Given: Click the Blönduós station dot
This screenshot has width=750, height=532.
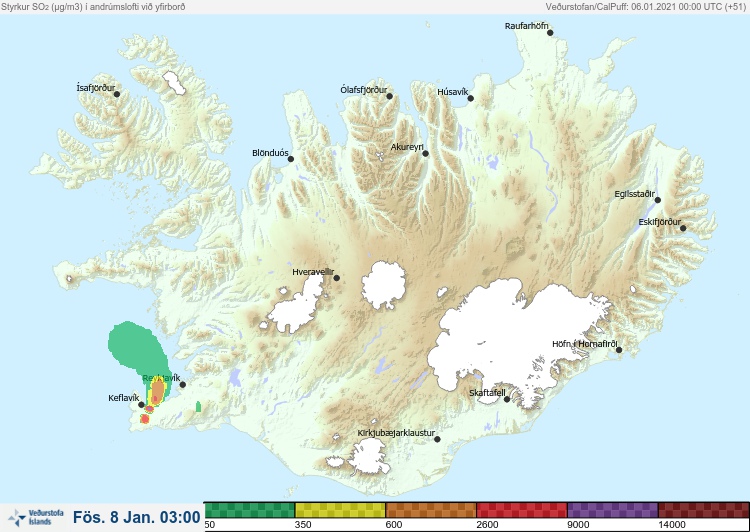Looking at the screenshot, I should pos(290,159).
